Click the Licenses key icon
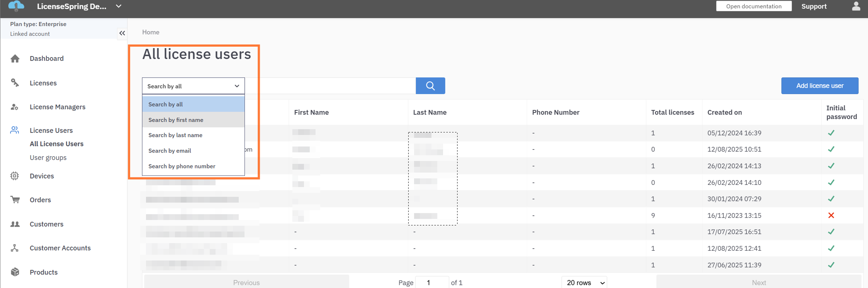The width and height of the screenshot is (868, 288). (15, 83)
